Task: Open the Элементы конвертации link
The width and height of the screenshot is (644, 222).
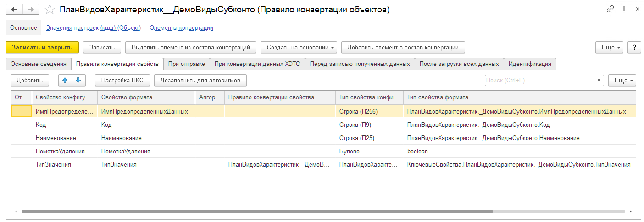Action: [181, 27]
